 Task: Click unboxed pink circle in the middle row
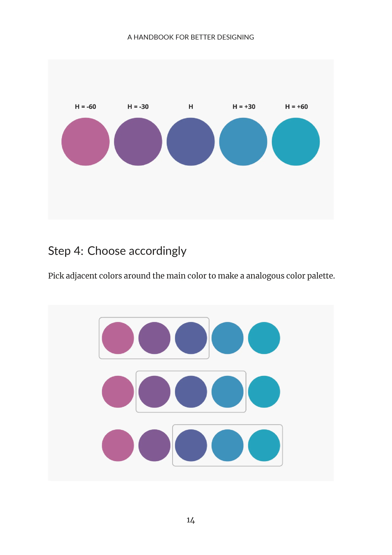(x=118, y=392)
